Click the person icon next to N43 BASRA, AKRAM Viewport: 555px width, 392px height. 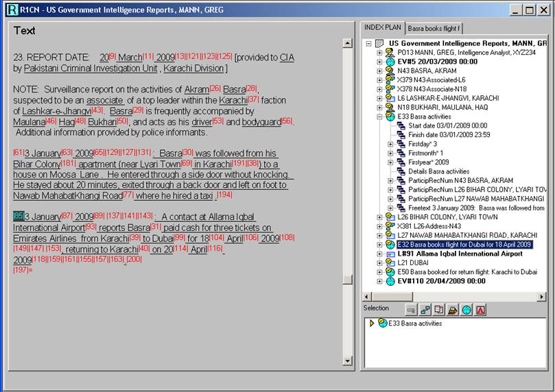tap(390, 71)
